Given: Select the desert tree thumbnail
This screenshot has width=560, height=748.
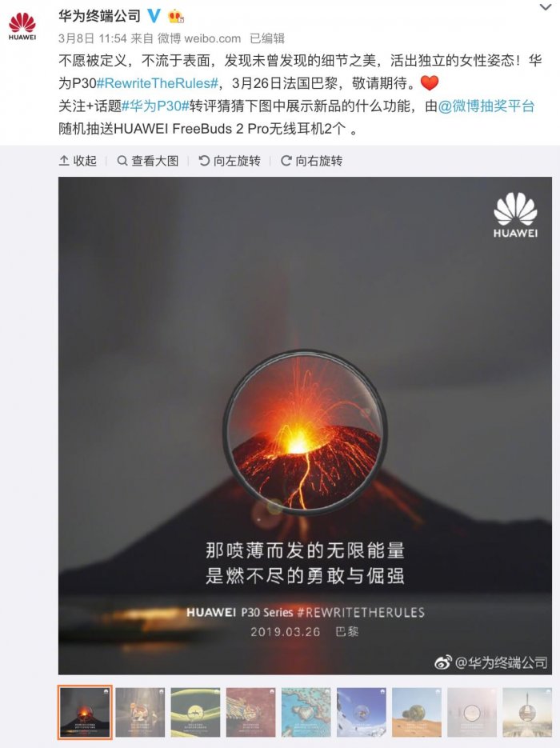Looking at the screenshot, I should point(417,712).
